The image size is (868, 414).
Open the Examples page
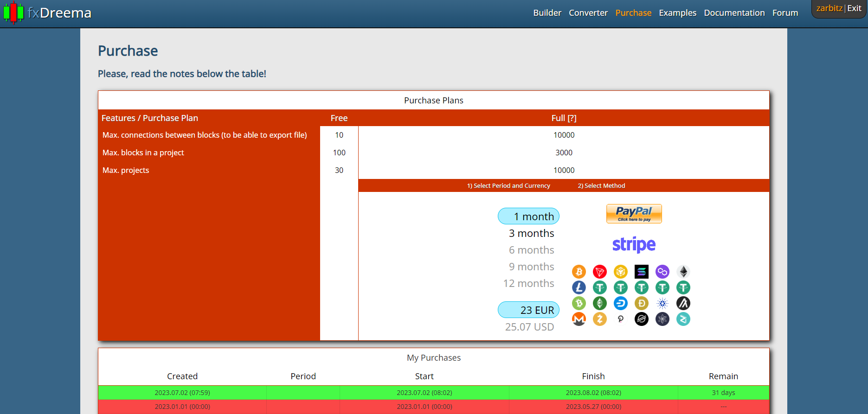pyautogui.click(x=677, y=13)
